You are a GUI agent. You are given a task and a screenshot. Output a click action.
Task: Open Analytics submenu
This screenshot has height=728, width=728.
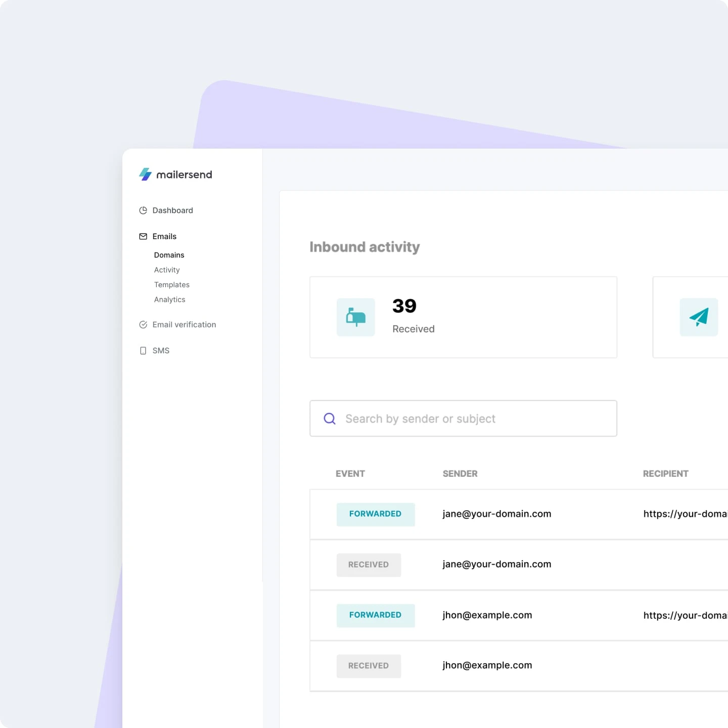click(x=170, y=299)
